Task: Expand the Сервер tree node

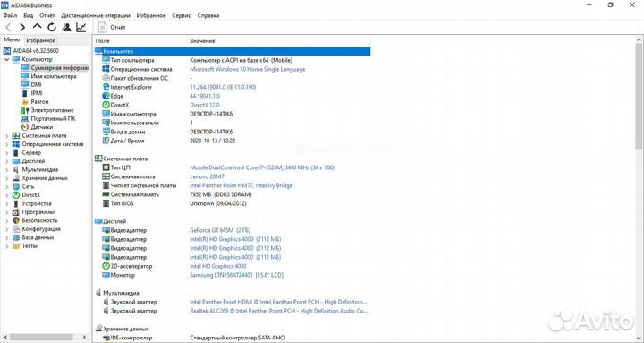Action: (x=6, y=152)
